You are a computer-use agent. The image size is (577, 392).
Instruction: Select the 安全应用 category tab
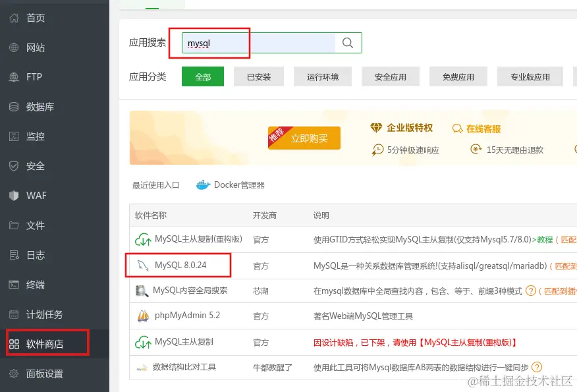tap(391, 76)
